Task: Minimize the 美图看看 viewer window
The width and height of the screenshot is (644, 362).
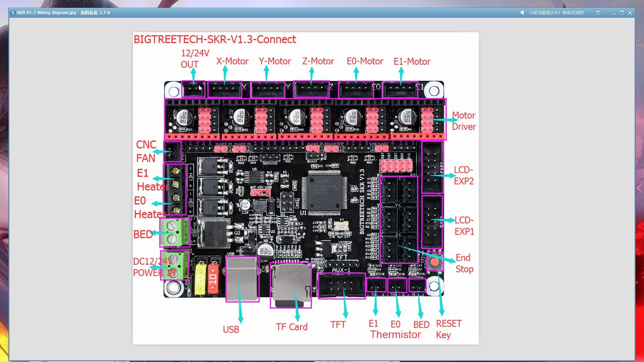Action: click(x=613, y=13)
